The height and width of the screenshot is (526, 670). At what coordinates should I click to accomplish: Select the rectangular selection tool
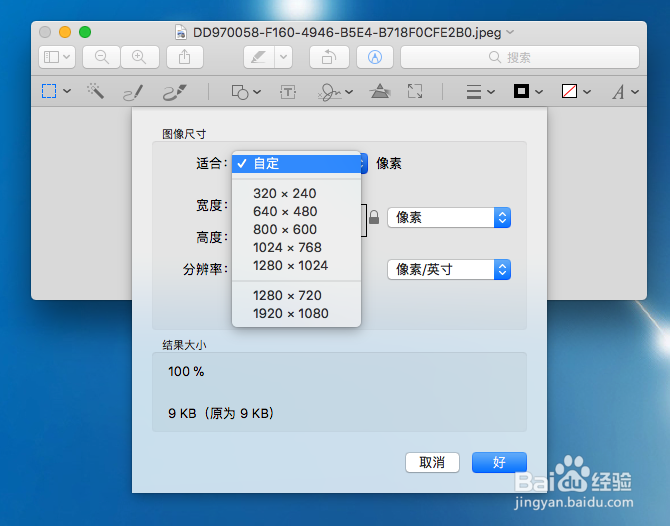[x=49, y=91]
